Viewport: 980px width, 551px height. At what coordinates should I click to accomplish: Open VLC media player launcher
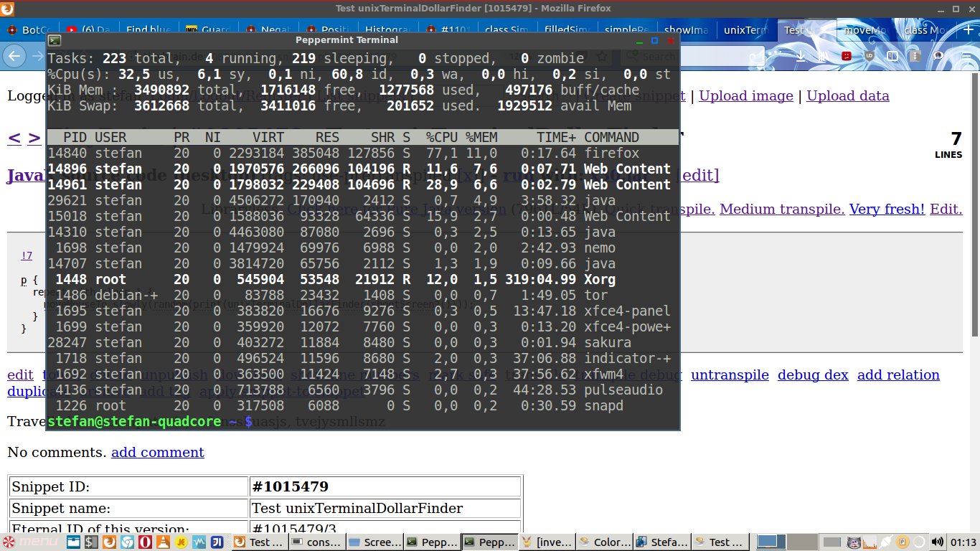click(163, 542)
